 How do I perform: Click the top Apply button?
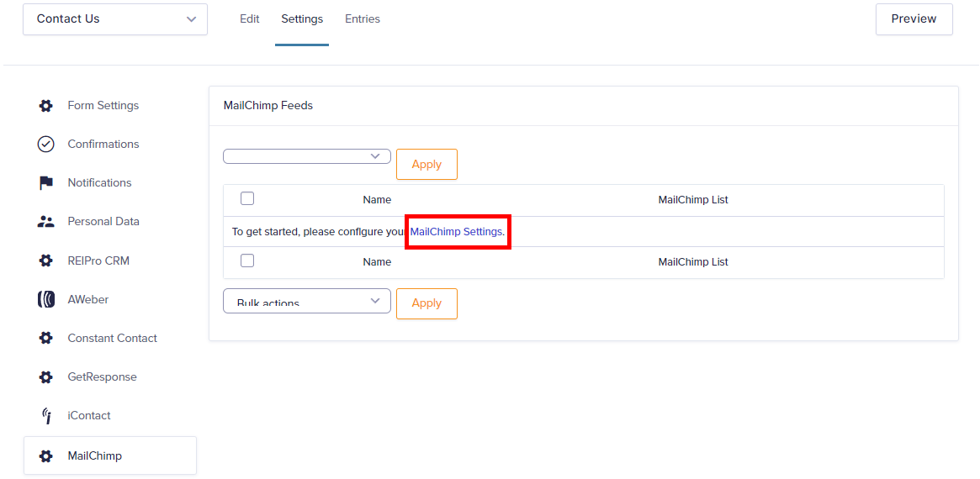[426, 164]
